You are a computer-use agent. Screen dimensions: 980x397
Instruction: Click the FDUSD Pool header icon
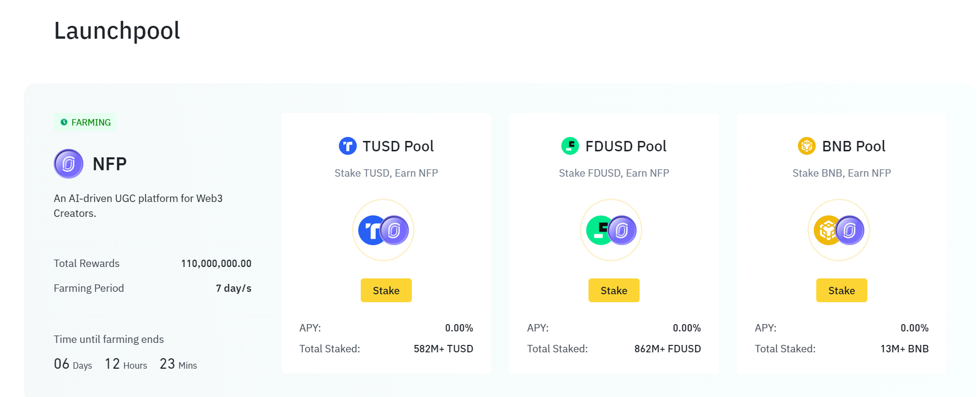coord(570,146)
